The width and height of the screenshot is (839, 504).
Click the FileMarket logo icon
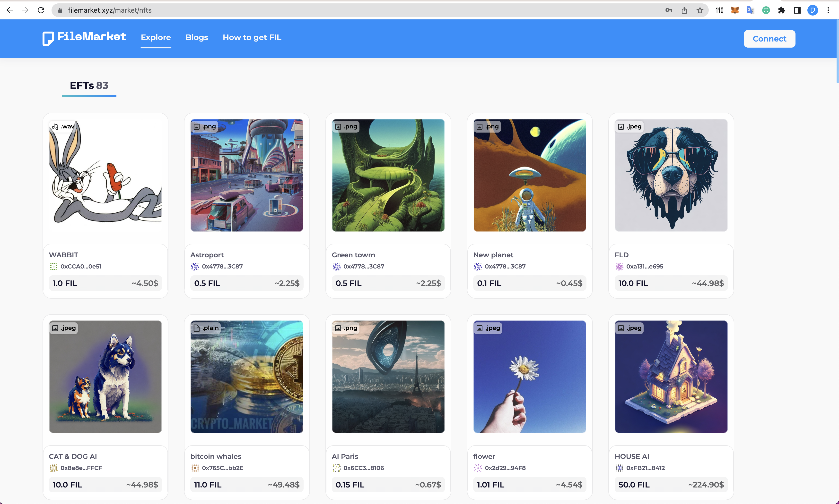pos(48,38)
